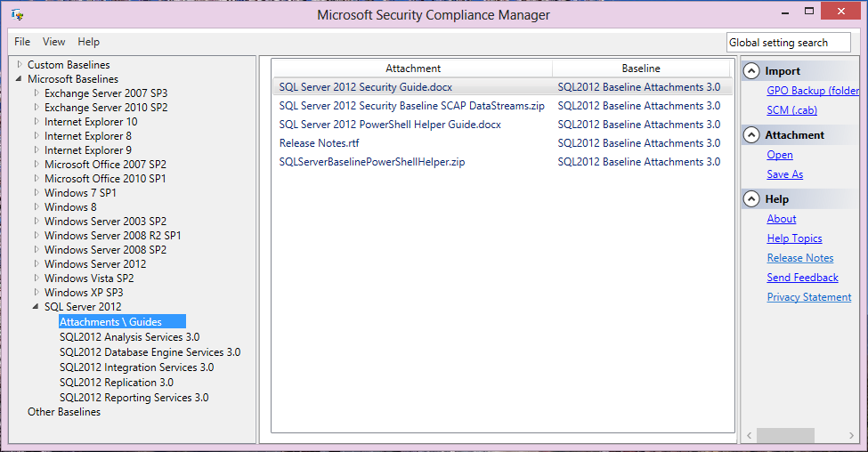The image size is (868, 452).
Task: Open the File menu
Action: [22, 42]
